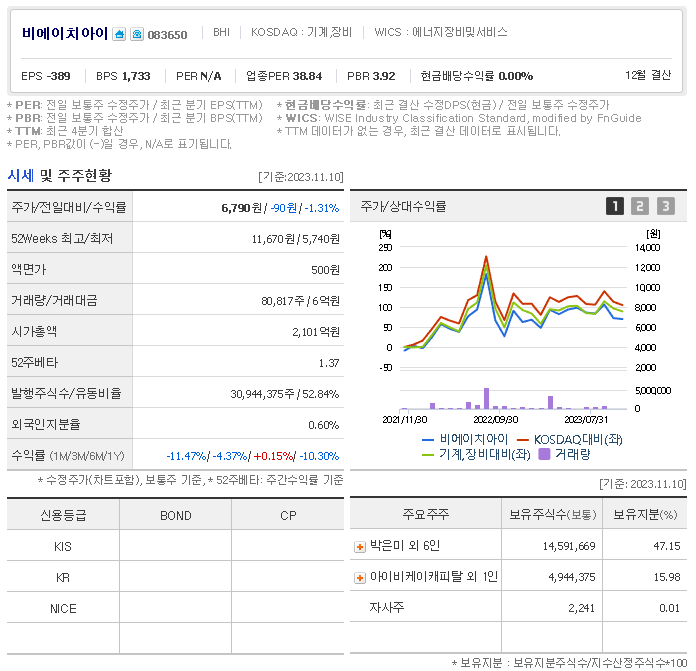The width and height of the screenshot is (696, 671).
Task: Click the 6,790원 current price
Action: point(241,208)
